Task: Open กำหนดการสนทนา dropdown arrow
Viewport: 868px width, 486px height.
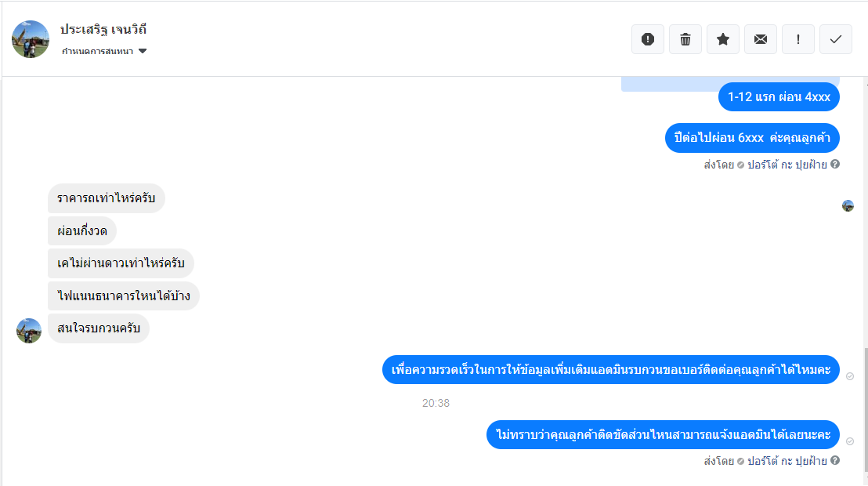Action: (143, 51)
